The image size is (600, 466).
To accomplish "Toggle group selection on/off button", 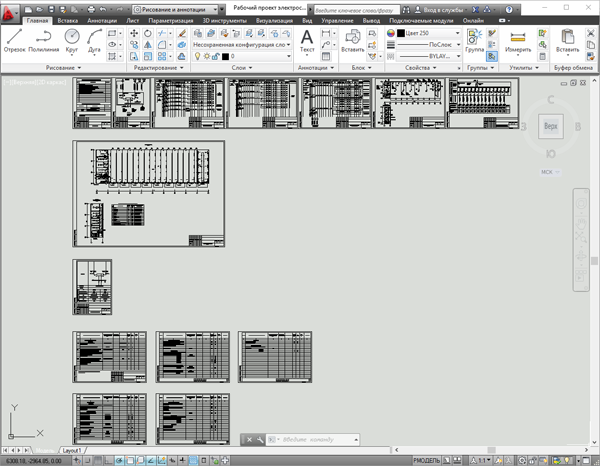I will pos(492,57).
